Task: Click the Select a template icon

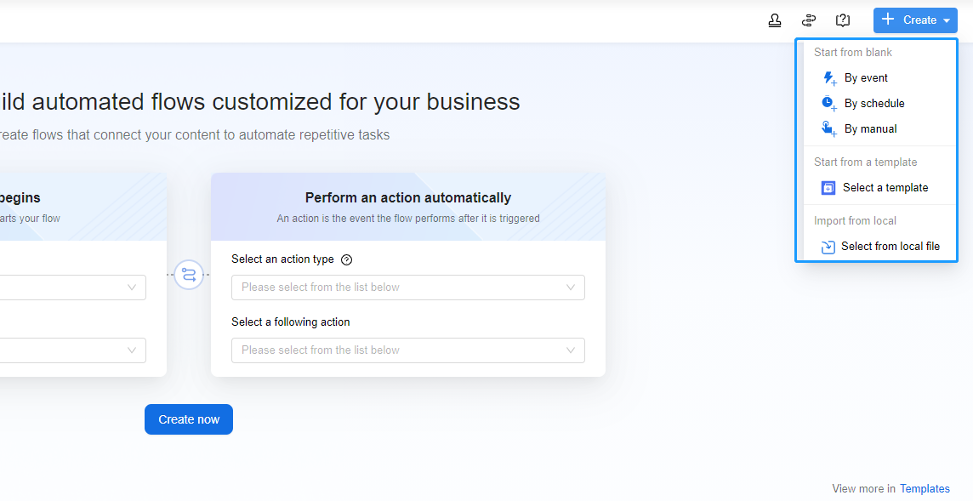Action: pos(828,188)
